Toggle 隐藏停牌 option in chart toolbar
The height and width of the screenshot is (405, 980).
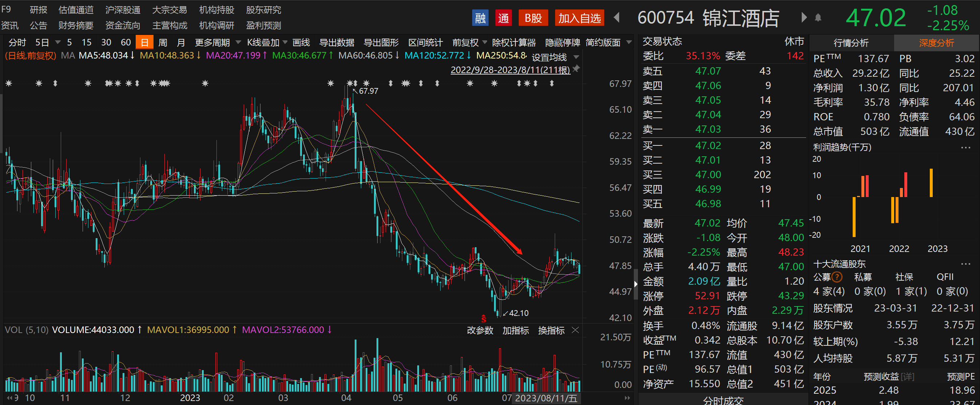pyautogui.click(x=562, y=42)
